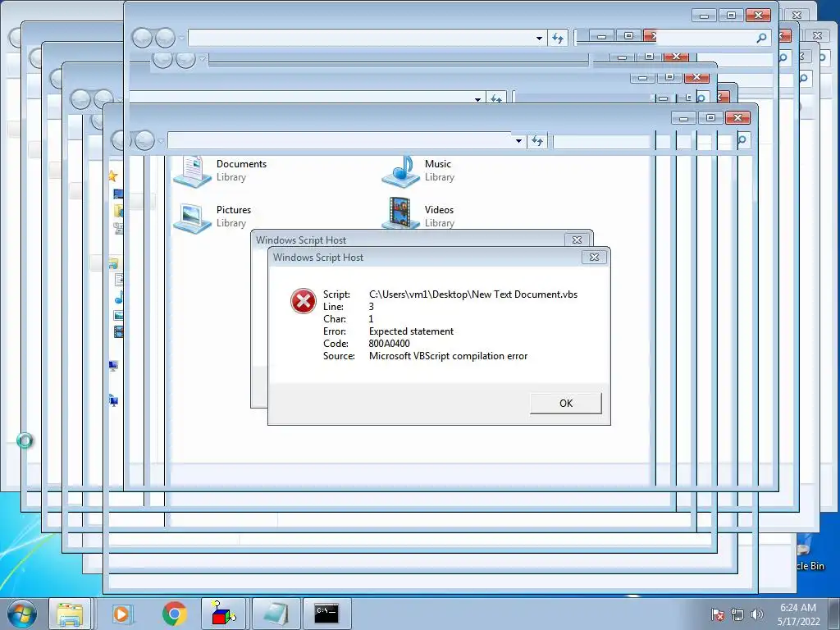The width and height of the screenshot is (840, 630).
Task: Open the Pictures library
Action: pos(212,217)
